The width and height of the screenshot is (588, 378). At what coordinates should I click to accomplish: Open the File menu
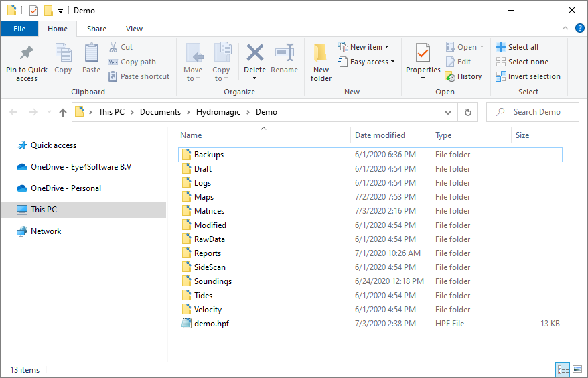[19, 29]
